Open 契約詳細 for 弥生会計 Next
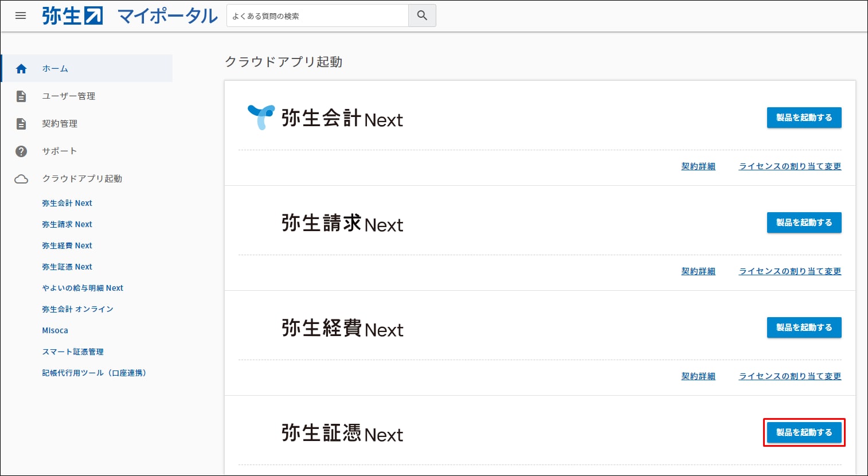This screenshot has width=868, height=476. (x=698, y=166)
